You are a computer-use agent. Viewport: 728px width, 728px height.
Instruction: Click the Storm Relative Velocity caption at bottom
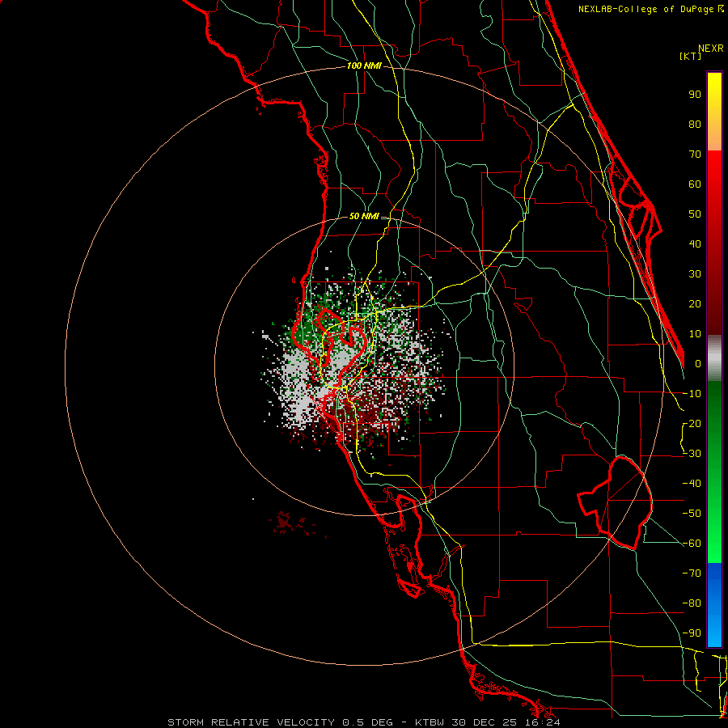pos(363,722)
